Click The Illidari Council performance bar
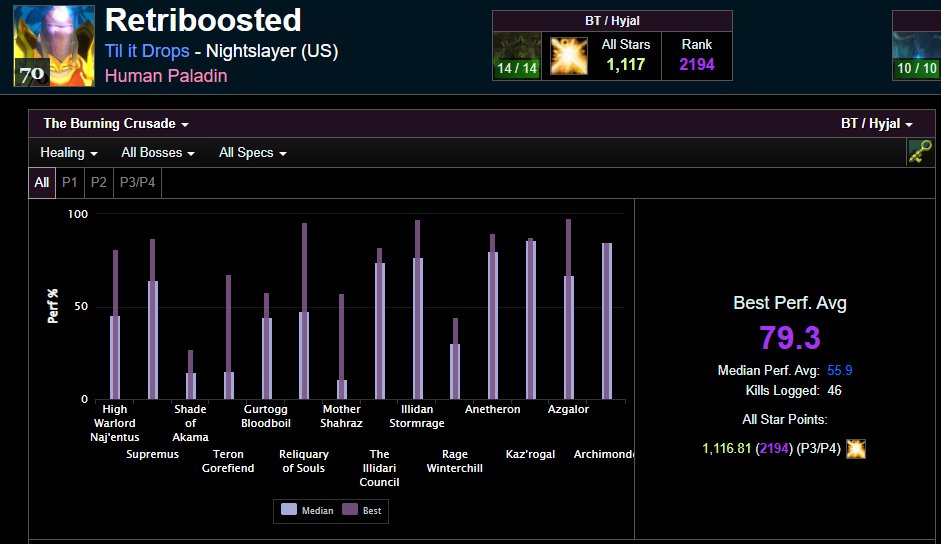 (x=380, y=324)
